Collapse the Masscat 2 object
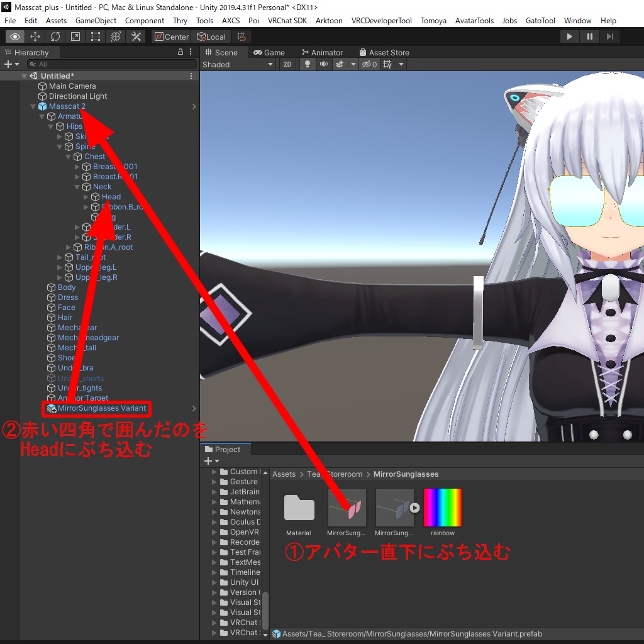This screenshot has width=644, height=644. pyautogui.click(x=33, y=106)
